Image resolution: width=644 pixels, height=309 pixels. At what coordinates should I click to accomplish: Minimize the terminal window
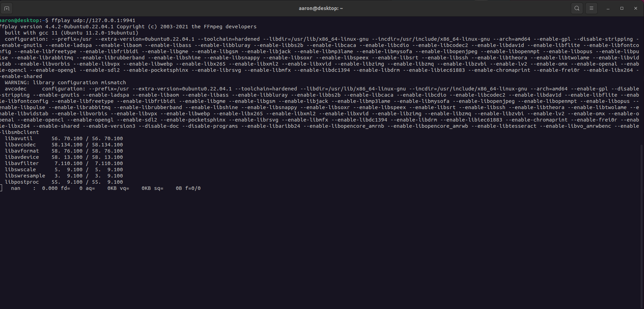click(608, 8)
